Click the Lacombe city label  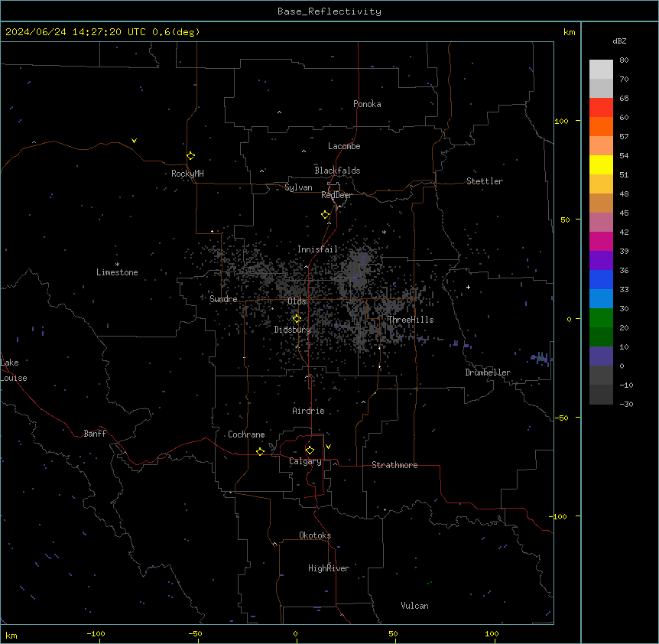[x=344, y=146]
